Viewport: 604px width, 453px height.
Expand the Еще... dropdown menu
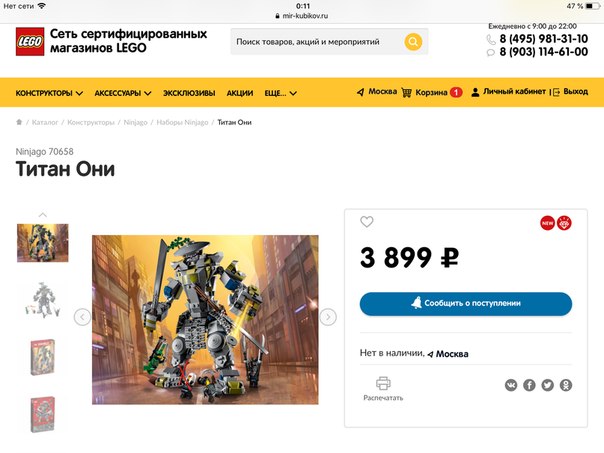280,93
